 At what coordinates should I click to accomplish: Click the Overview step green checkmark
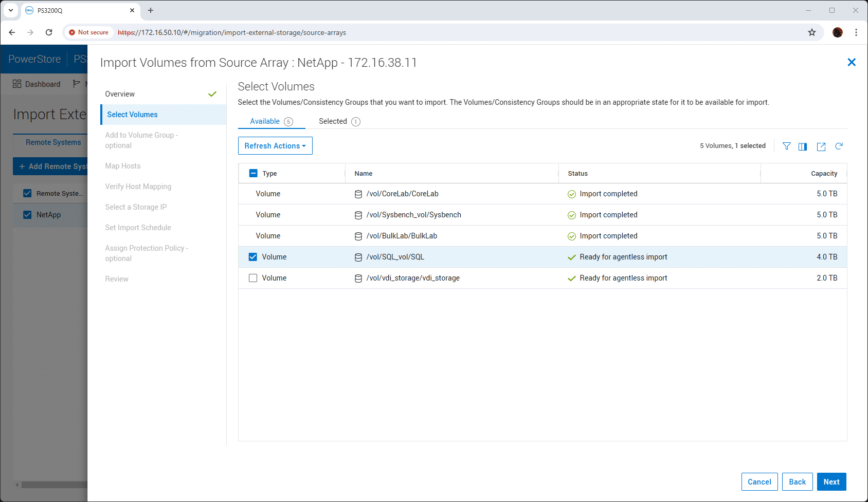click(x=212, y=94)
